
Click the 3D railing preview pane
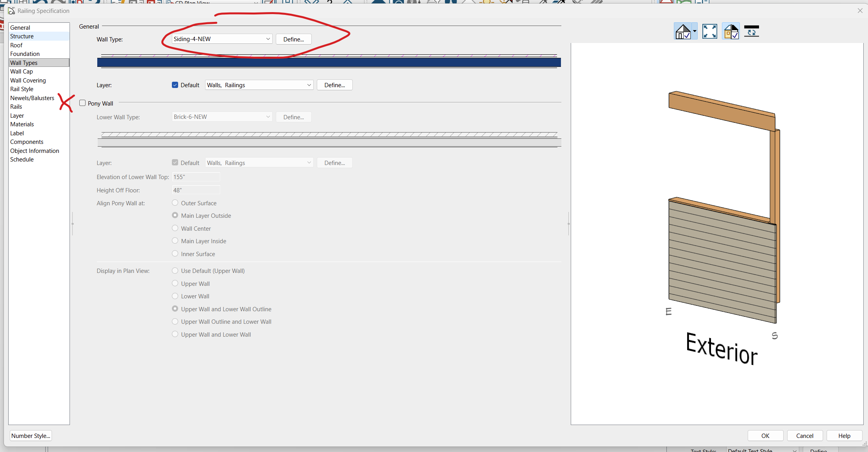tap(717, 235)
